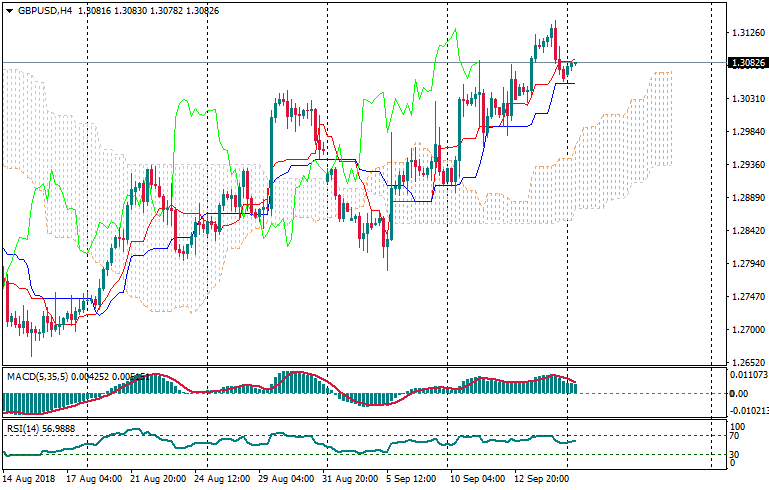Click the 1.29840 price axis label
Image resolution: width=769 pixels, height=490 pixels.
(744, 132)
